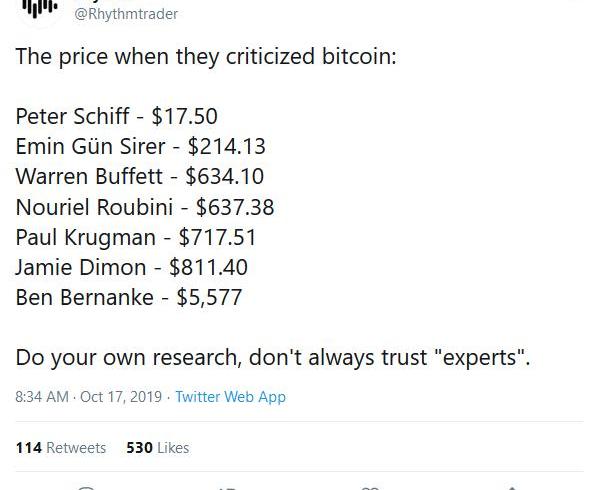598x490 pixels.
Task: Open the @Rhythmtrader handle link
Action: coord(126,14)
